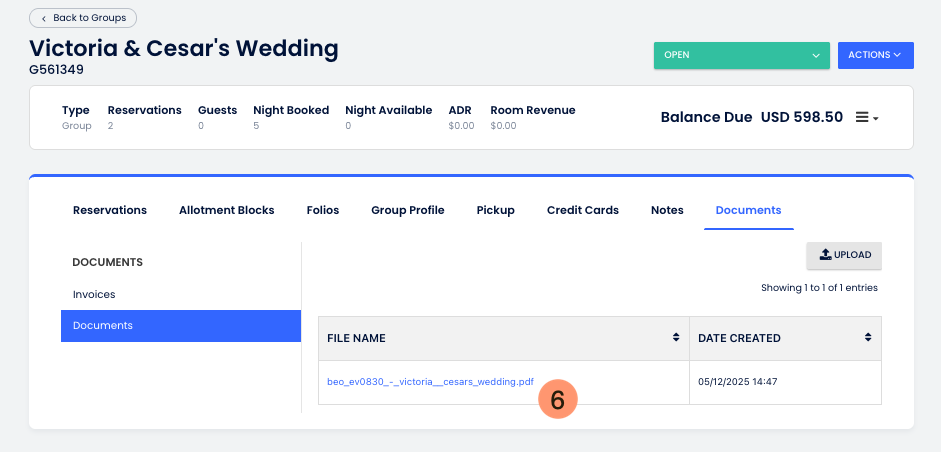Viewport: 941px width, 452px height.
Task: Select Invoices in the documents sidebar
Action: pos(94,295)
